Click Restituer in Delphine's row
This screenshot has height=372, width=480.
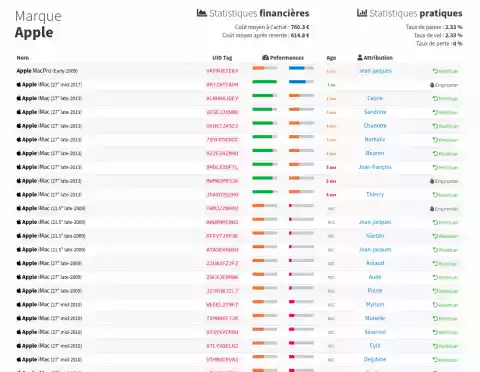[445, 360]
